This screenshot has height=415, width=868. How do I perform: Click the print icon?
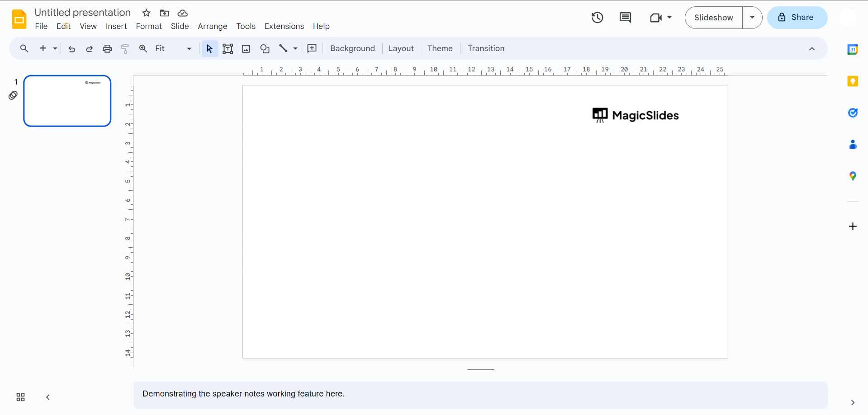point(107,49)
